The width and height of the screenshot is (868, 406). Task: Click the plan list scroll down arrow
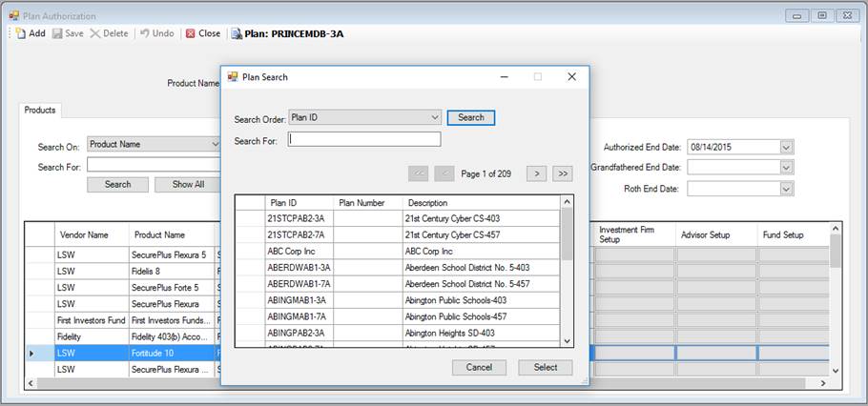click(567, 341)
